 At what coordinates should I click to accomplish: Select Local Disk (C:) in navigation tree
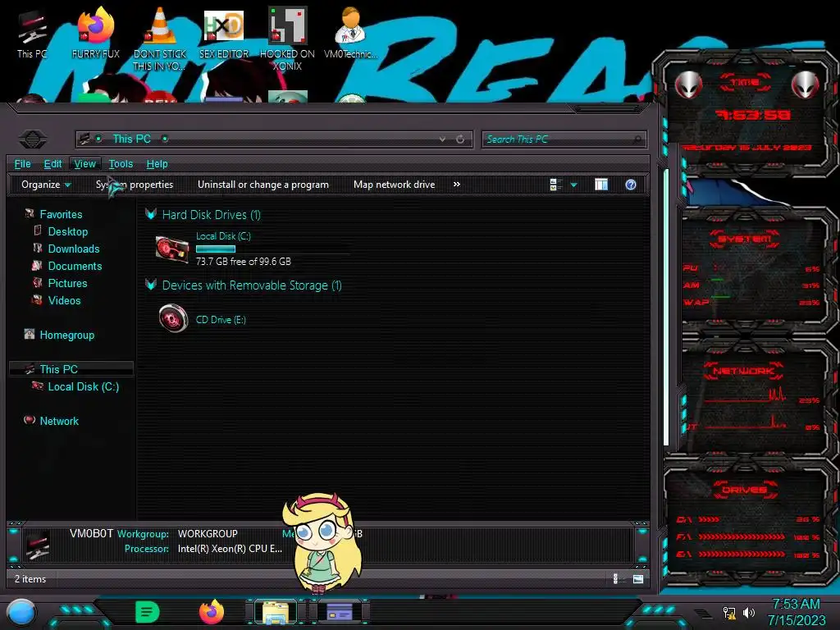pyautogui.click(x=83, y=386)
